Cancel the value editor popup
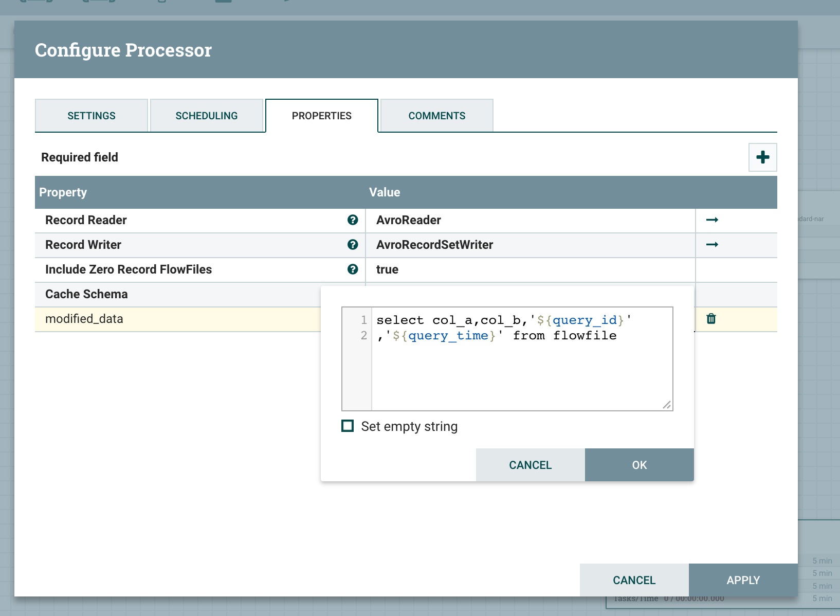 coord(530,465)
